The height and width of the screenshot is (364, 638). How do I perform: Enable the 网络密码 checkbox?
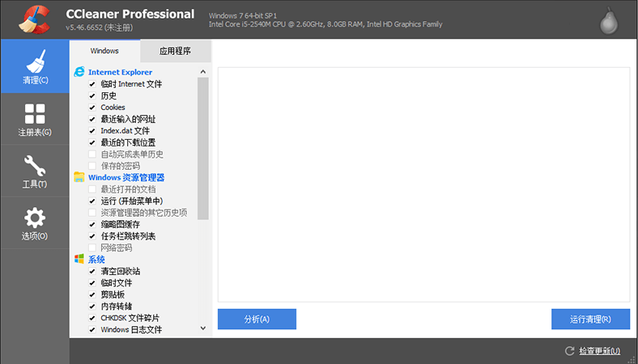[x=92, y=248]
